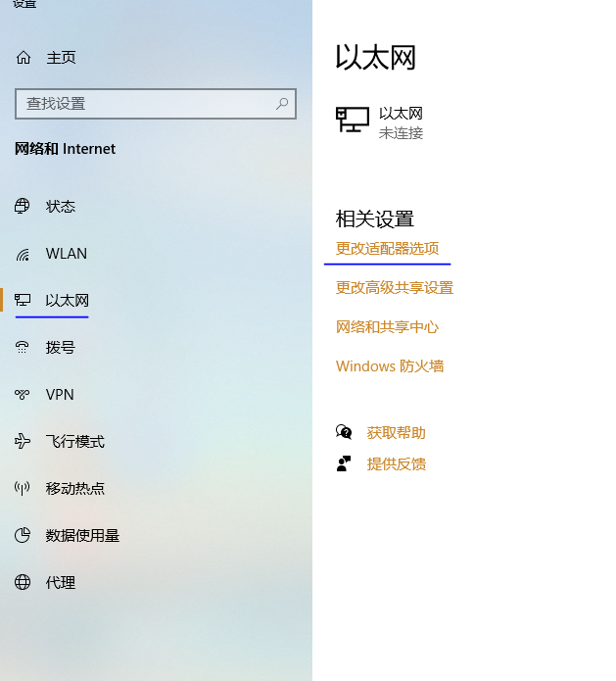Viewport: 616px width, 681px height.
Task: Select the 以太网 未连接 network entry
Action: pos(380,122)
